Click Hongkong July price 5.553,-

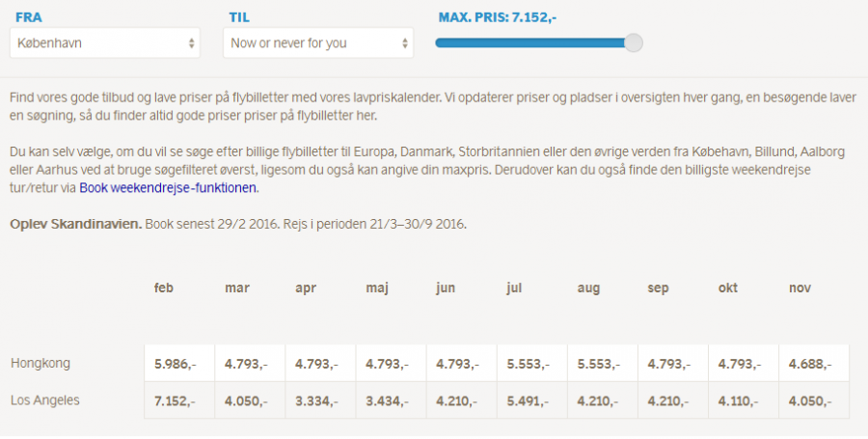point(528,365)
